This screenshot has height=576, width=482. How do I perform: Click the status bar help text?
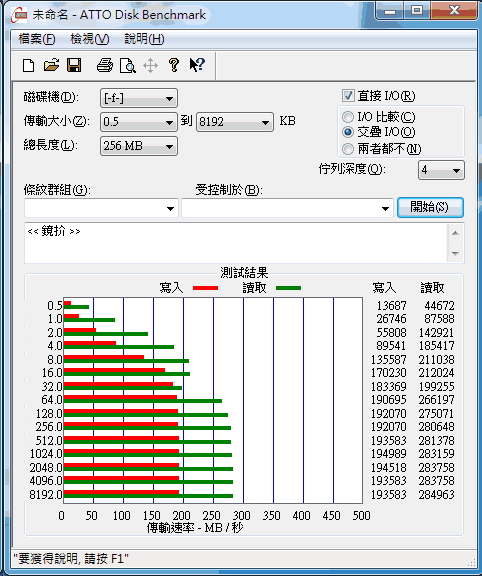click(x=71, y=559)
